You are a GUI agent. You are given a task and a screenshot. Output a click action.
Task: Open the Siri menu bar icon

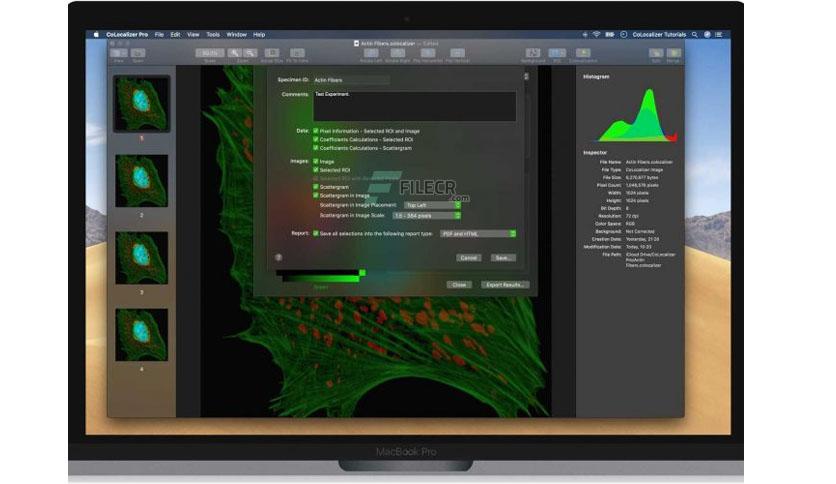click(707, 35)
